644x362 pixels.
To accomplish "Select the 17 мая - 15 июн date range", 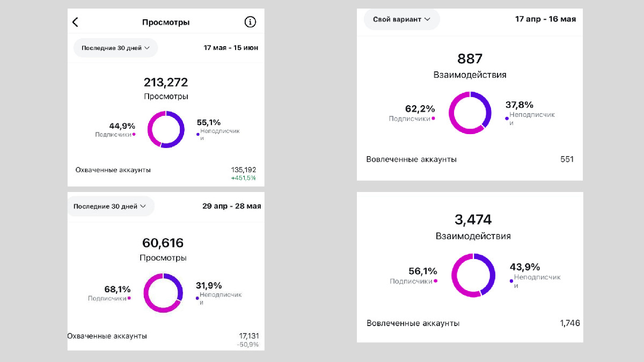I will [x=231, y=48].
